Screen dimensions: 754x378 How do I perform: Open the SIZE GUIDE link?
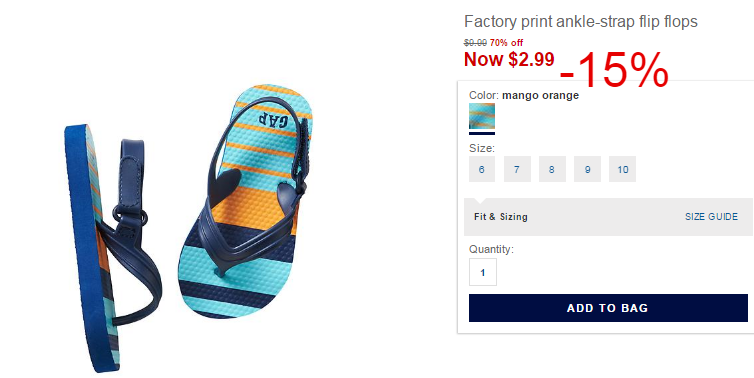click(x=711, y=217)
